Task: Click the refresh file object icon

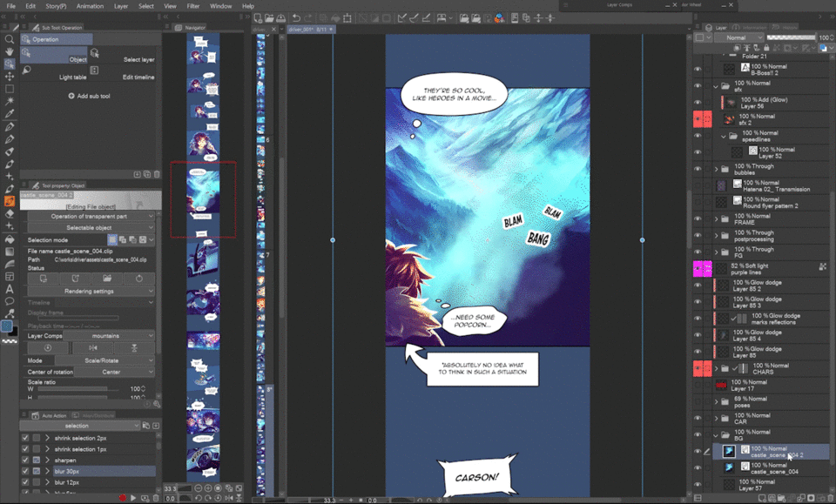Action: coord(139,278)
